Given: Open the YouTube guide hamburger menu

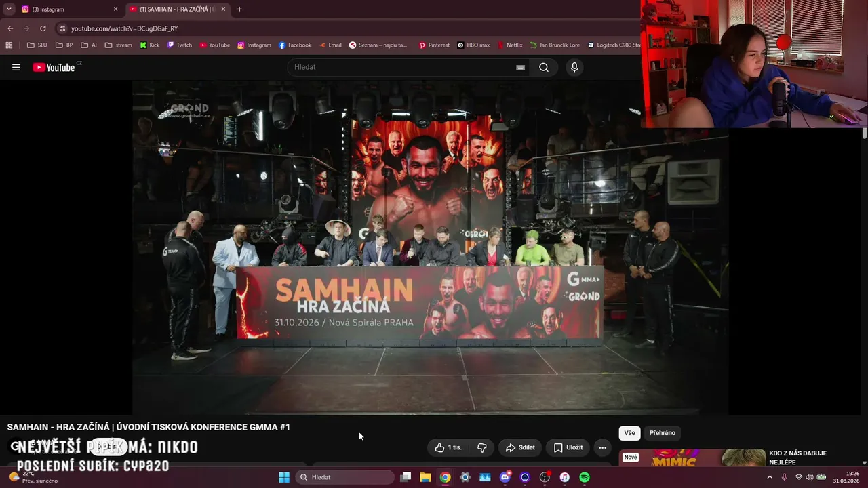Looking at the screenshot, I should pos(16,67).
